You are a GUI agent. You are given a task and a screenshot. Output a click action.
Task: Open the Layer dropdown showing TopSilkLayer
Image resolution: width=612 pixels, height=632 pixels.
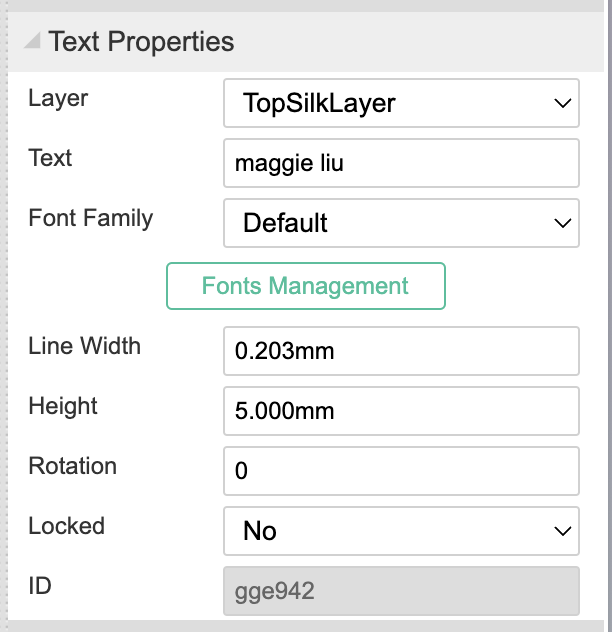(401, 103)
